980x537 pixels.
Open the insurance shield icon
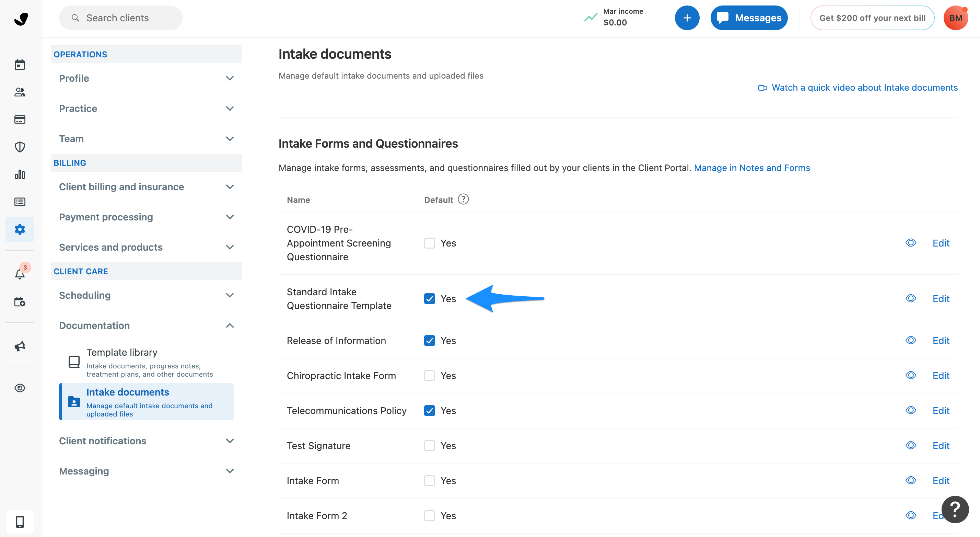(x=20, y=147)
